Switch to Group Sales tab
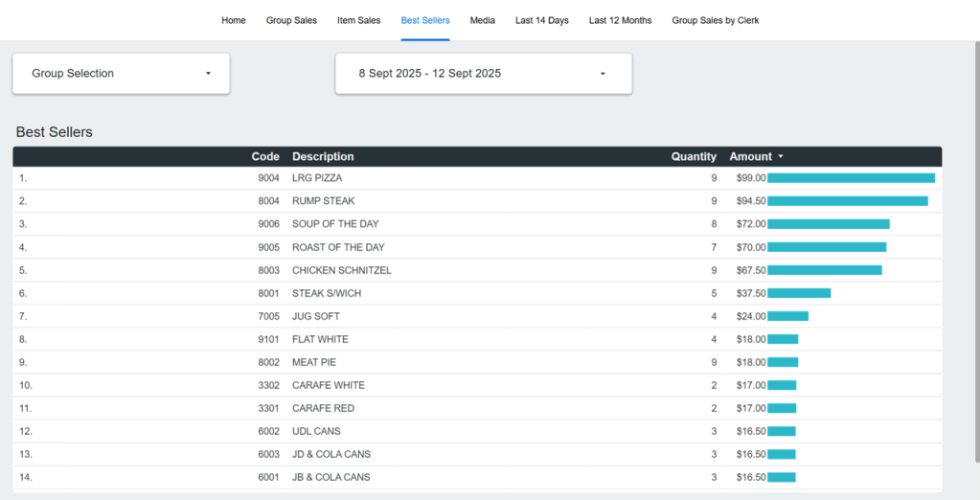 [x=291, y=20]
